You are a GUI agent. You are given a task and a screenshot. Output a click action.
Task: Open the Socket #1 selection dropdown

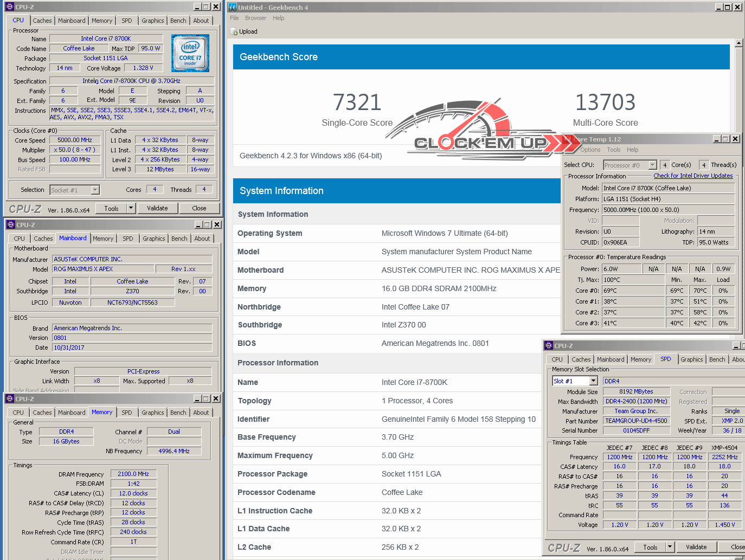click(x=95, y=190)
